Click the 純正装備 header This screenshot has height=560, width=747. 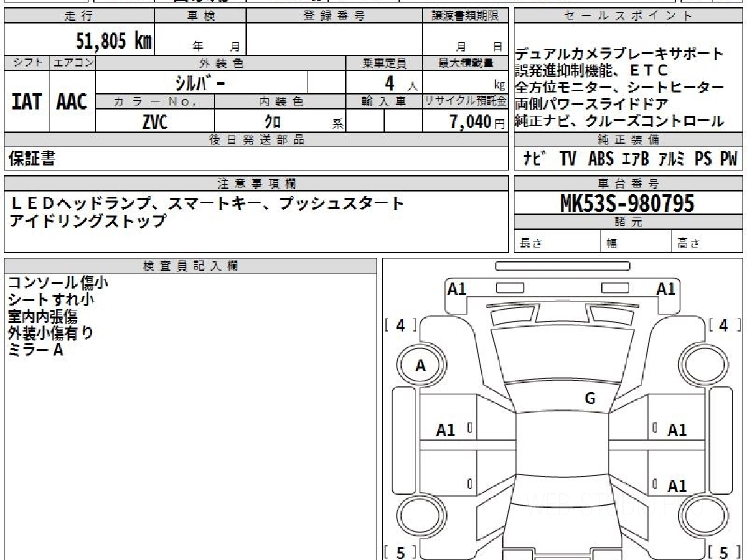[x=628, y=140]
